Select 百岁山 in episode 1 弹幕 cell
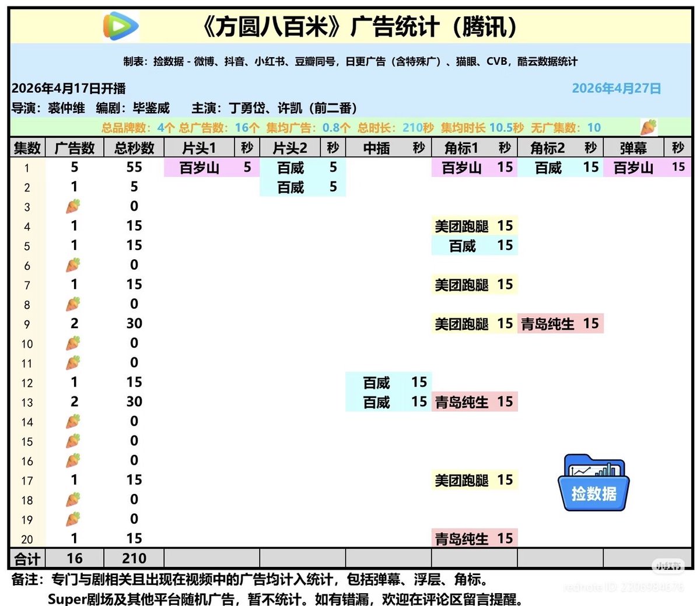Image resolution: width=700 pixels, height=606 pixels. click(x=633, y=168)
